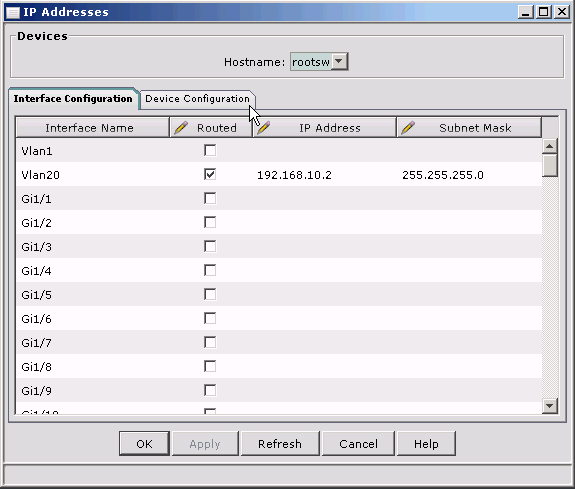
Task: Open the Help button
Action: (426, 444)
